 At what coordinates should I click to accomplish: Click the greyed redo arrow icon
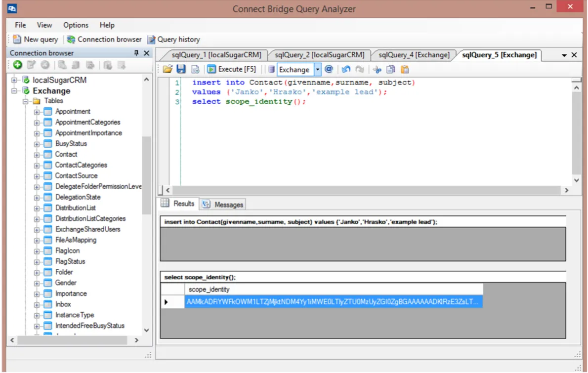tap(360, 69)
